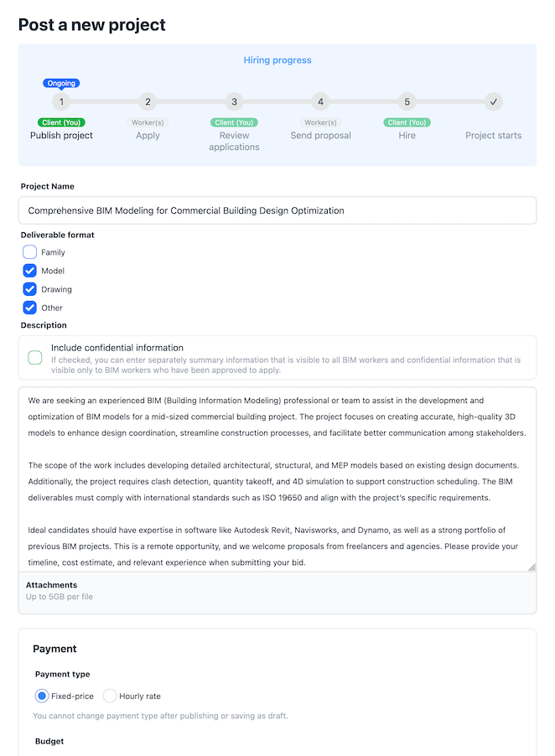
Task: Click step 3 Review applications circle
Action: click(x=235, y=101)
